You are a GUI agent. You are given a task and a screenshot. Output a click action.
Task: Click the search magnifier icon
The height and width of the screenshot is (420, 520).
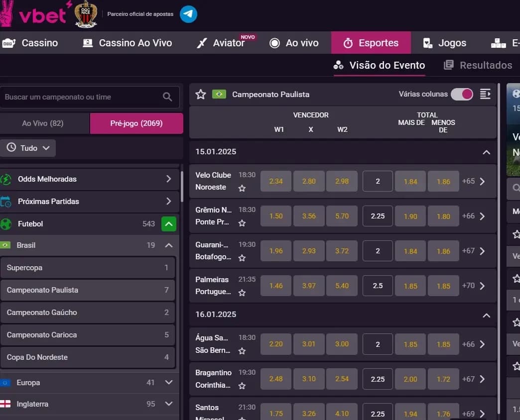point(167,97)
